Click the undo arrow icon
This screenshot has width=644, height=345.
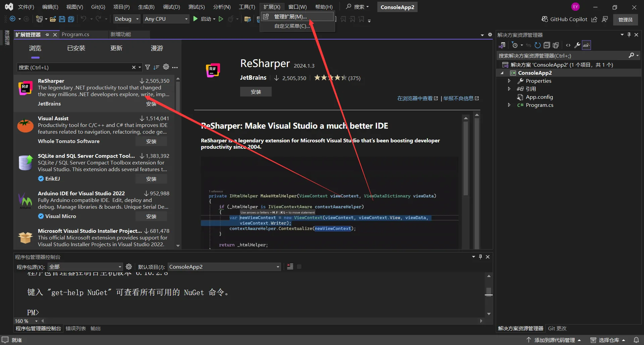[x=84, y=19]
